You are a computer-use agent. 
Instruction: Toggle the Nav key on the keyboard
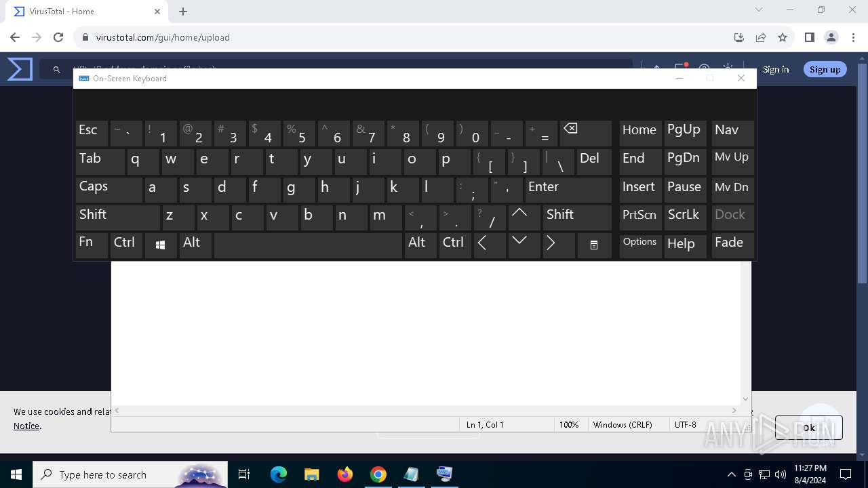click(x=732, y=133)
